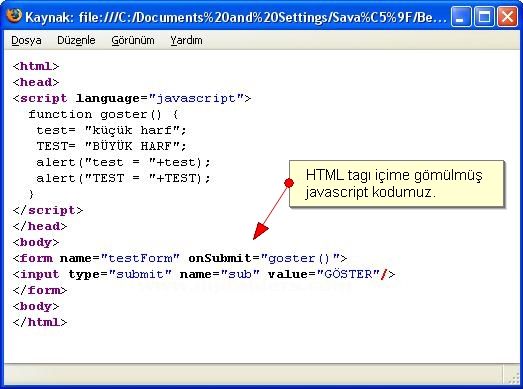
Task: Maximize the Kaynak source window
Action: pos(484,16)
